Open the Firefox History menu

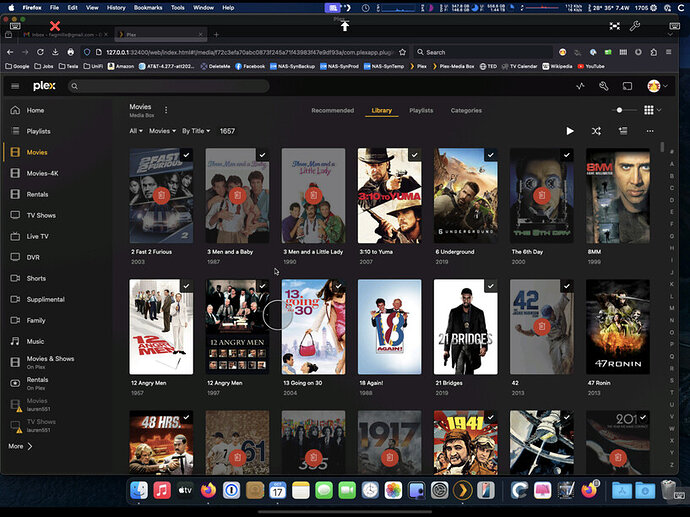pos(116,7)
